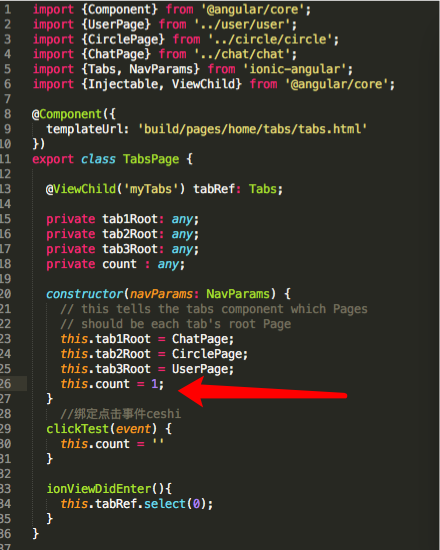Image resolution: width=440 pixels, height=550 pixels.
Task: Click the ChatPage assignment on line 23
Action: (x=202, y=339)
